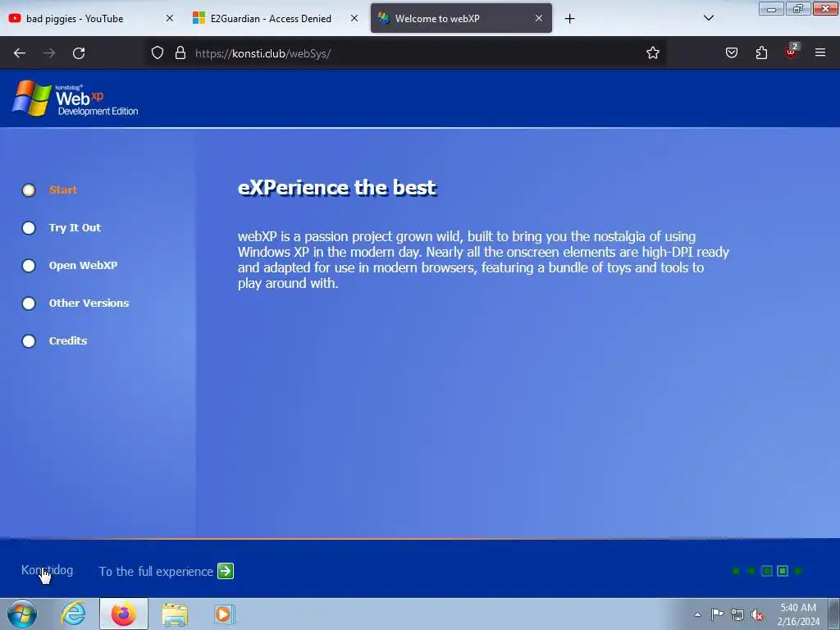Close the E2Guardian Access Denied tab
Image resolution: width=840 pixels, height=630 pixels.
click(x=354, y=18)
